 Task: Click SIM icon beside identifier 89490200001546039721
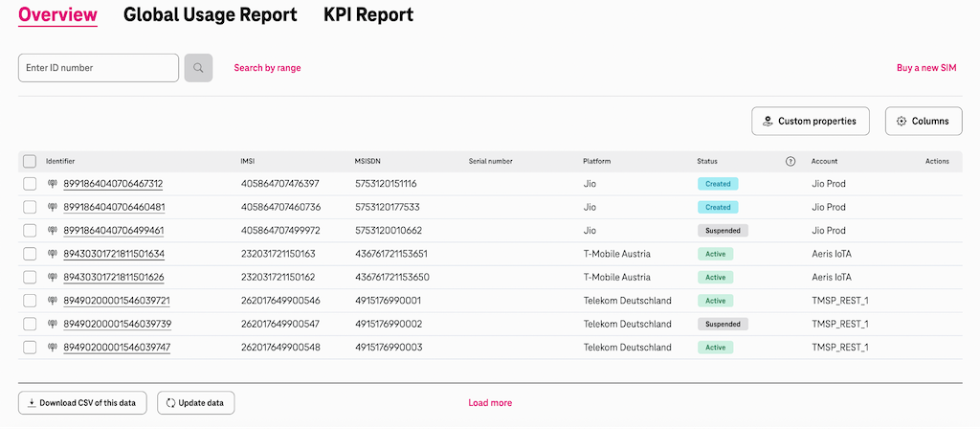pos(53,301)
